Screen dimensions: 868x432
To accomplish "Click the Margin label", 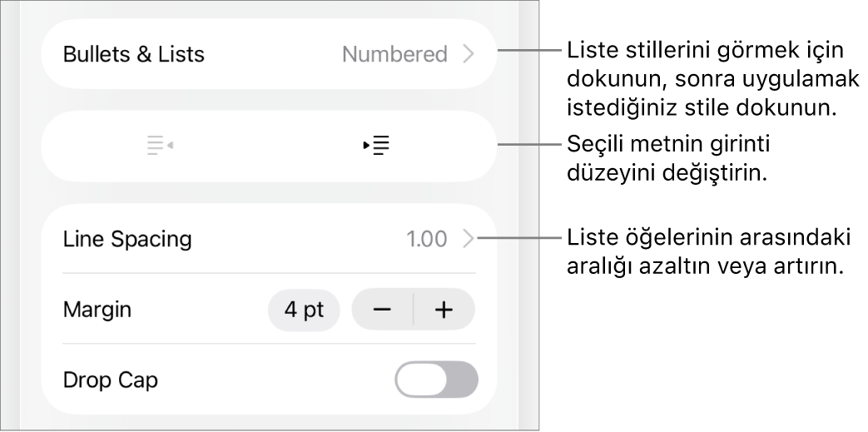I will (x=97, y=310).
